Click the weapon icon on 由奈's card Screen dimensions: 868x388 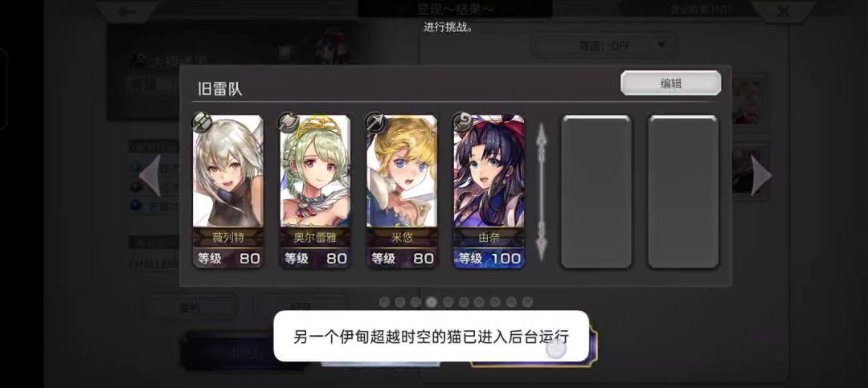[463, 123]
